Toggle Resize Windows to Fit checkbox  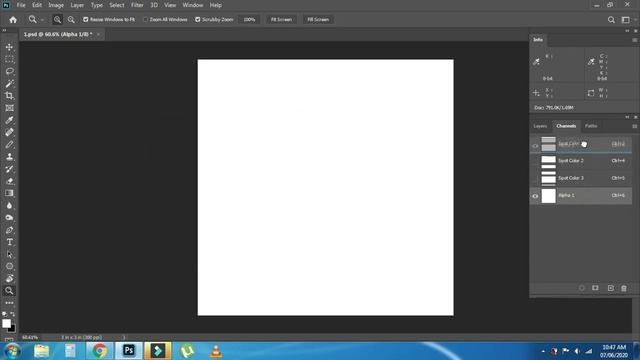[86, 20]
